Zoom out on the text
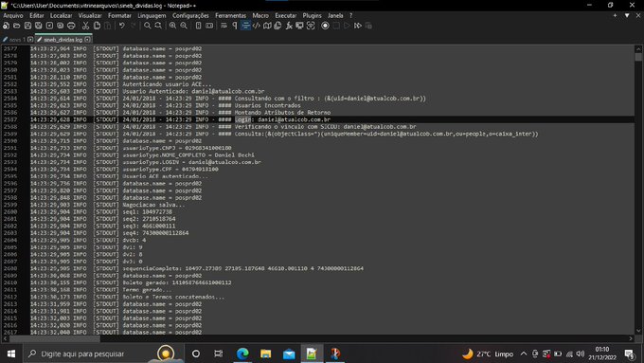Viewport: 644px width, 363px height. (x=184, y=26)
